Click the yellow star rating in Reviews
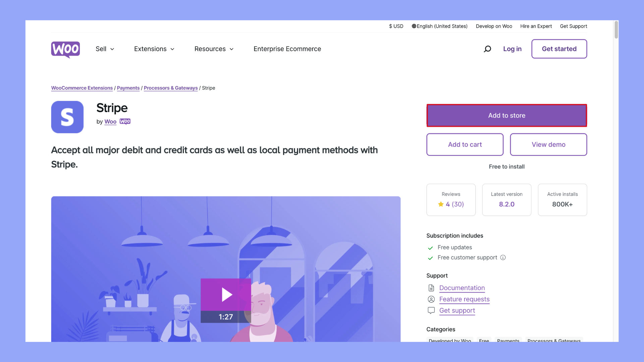This screenshot has width=644, height=362. click(441, 204)
